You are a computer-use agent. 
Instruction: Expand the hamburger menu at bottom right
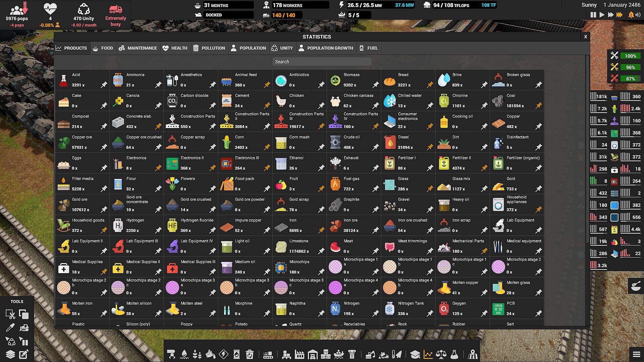[x=636, y=354]
